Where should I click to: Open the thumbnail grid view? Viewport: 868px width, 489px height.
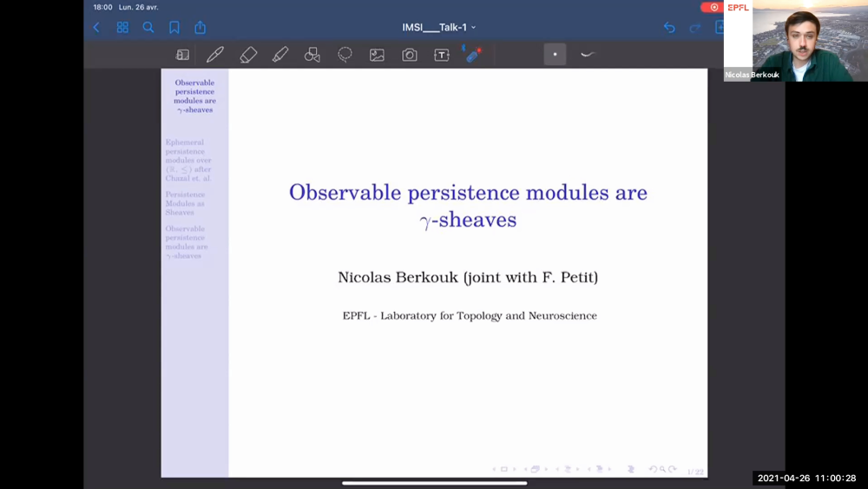pyautogui.click(x=122, y=27)
